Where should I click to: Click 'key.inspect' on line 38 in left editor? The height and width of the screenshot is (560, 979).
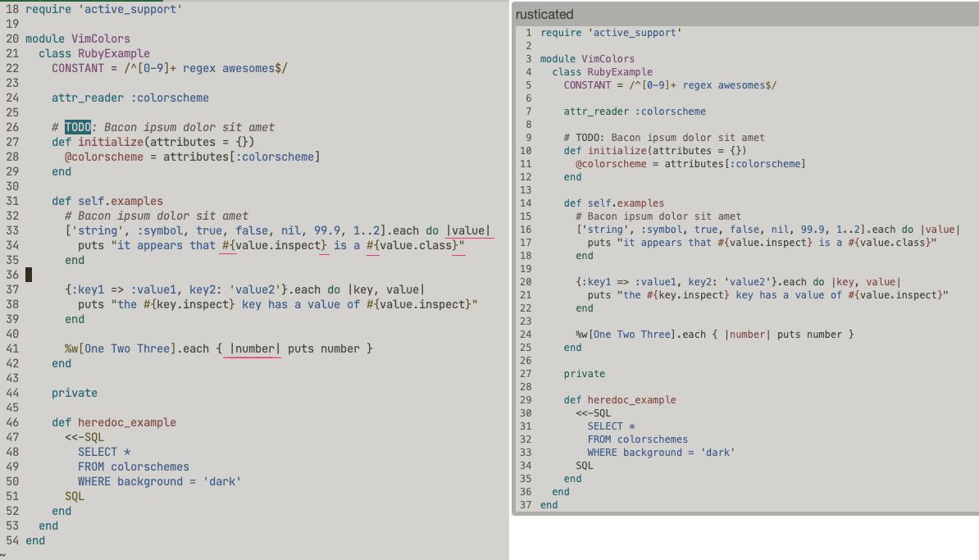tap(192, 305)
